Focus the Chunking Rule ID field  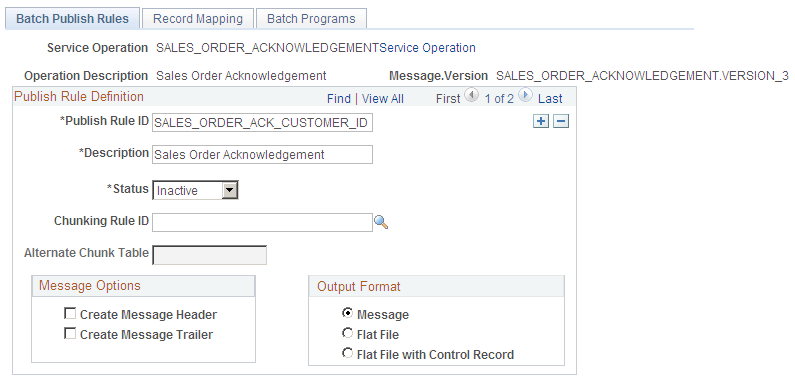[263, 222]
